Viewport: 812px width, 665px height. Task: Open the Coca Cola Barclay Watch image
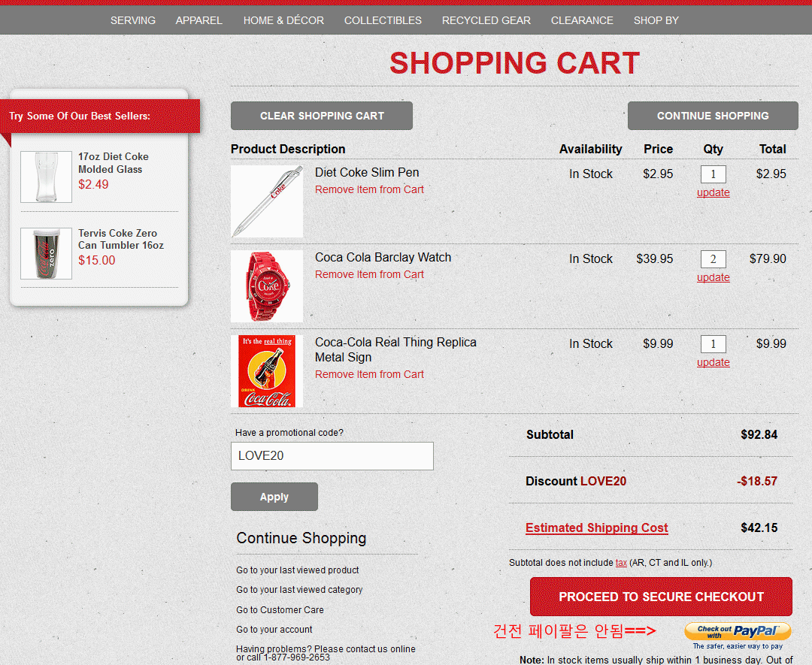(267, 286)
